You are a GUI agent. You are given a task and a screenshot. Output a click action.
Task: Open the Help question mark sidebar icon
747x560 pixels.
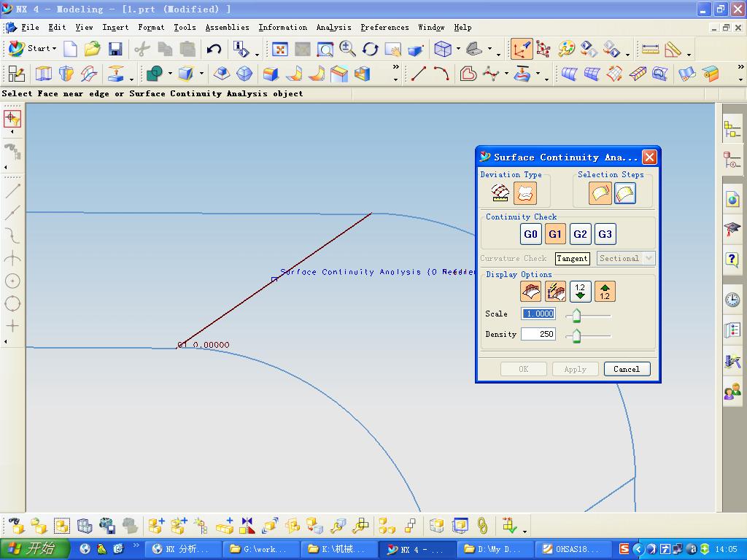(732, 260)
